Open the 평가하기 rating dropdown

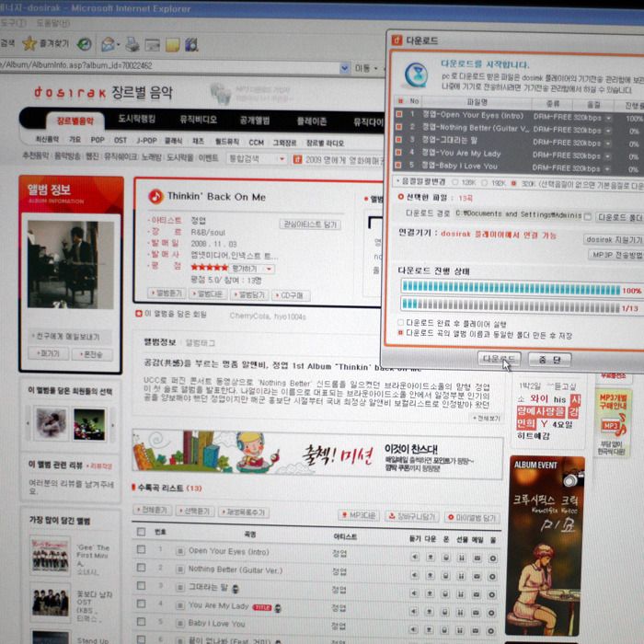(x=270, y=269)
